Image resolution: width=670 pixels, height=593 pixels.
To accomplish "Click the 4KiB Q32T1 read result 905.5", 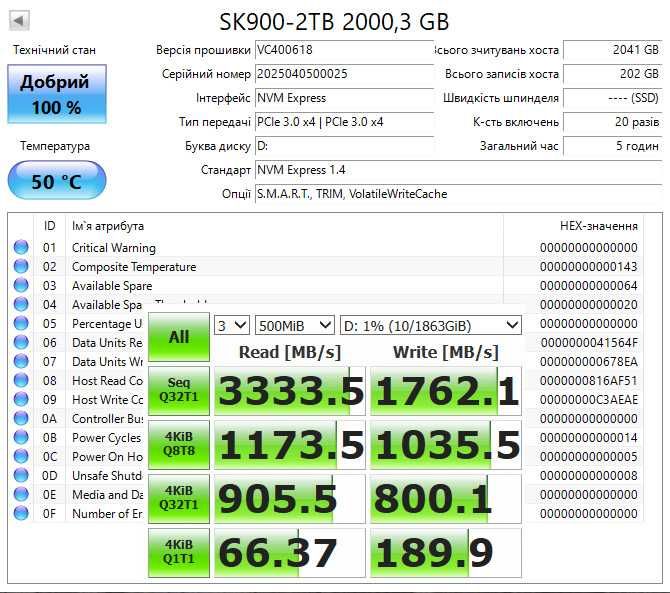I will tap(290, 499).
